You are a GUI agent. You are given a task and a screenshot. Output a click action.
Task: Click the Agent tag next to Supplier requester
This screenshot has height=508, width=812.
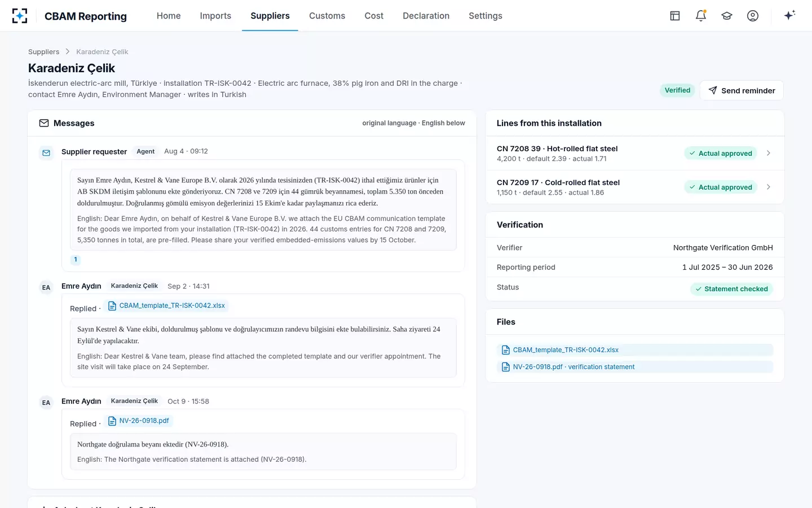(145, 151)
